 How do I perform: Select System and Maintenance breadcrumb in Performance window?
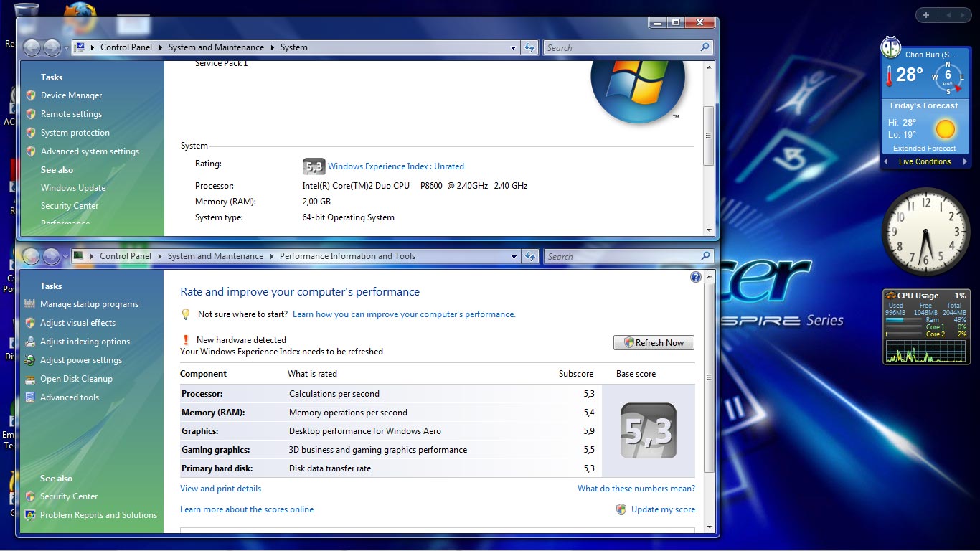coord(215,256)
